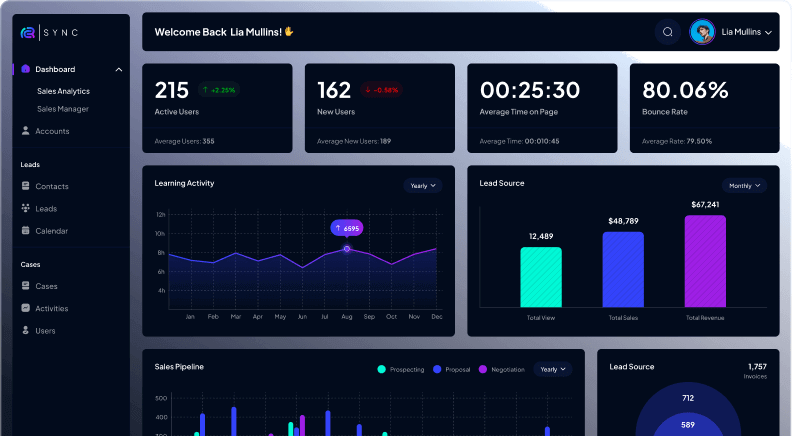The image size is (792, 436).
Task: Click the waving hand emoji
Action: pos(289,31)
